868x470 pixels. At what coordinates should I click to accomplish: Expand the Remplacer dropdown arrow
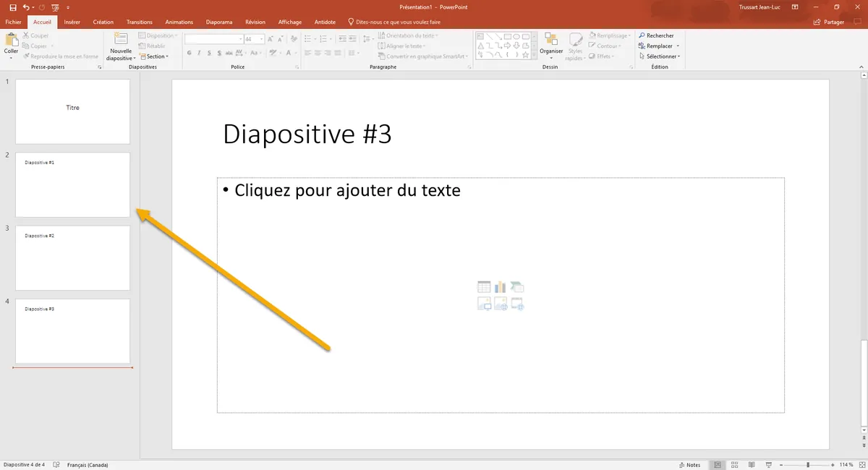(x=678, y=46)
